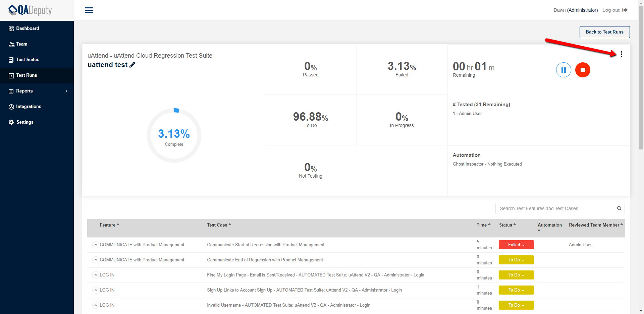The width and height of the screenshot is (644, 314).
Task: Click the Team people icon in sidebar
Action: point(11,44)
